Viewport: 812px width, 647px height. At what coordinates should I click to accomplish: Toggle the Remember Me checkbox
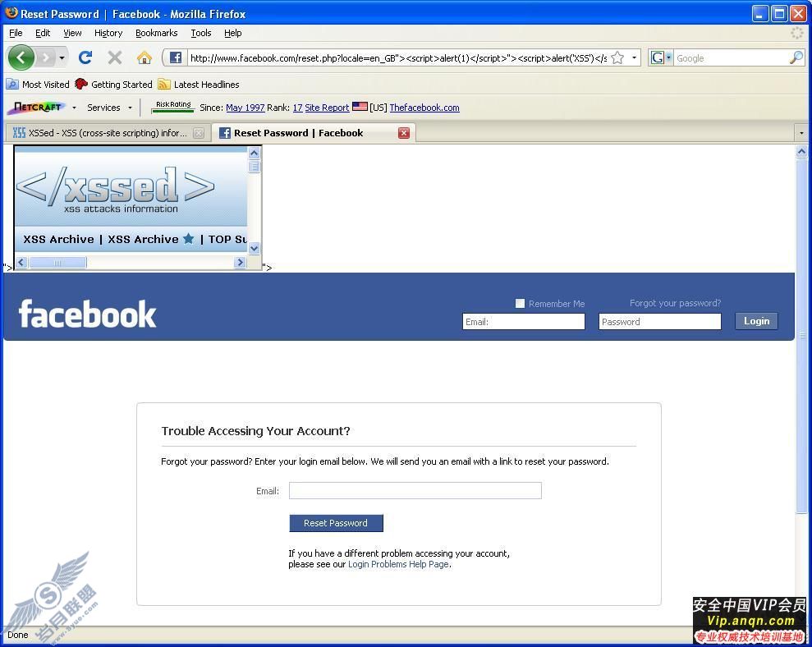(520, 304)
